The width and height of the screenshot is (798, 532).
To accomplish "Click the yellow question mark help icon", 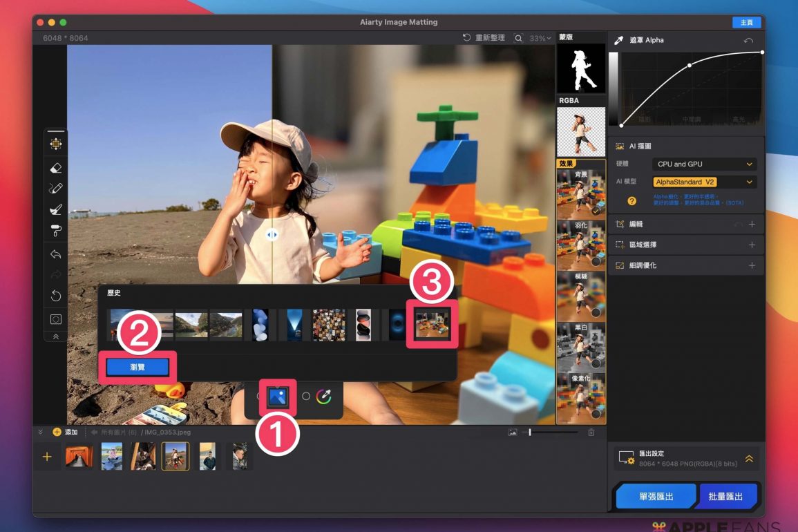I will [631, 201].
